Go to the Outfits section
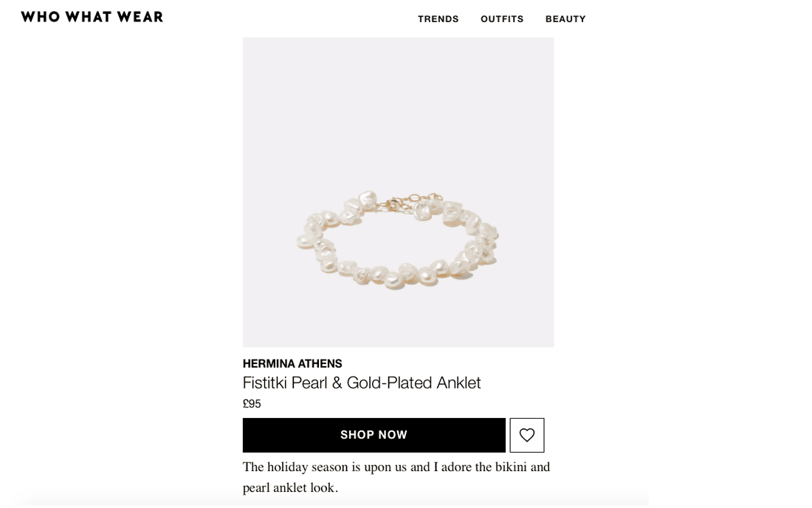The width and height of the screenshot is (812, 508). (502, 19)
